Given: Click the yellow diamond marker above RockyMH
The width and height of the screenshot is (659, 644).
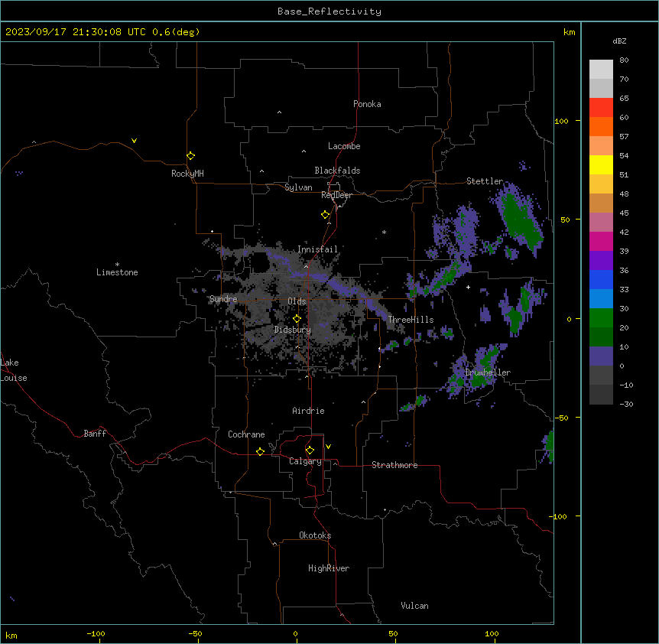Looking at the screenshot, I should point(190,156).
